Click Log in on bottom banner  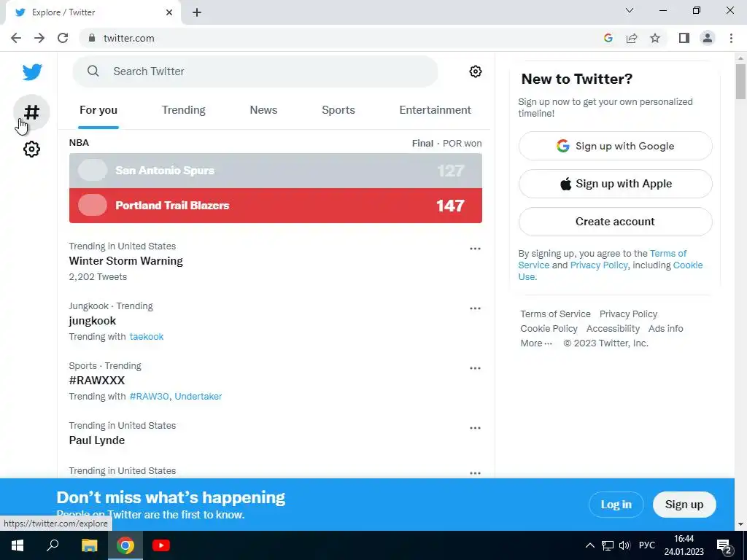pos(616,505)
